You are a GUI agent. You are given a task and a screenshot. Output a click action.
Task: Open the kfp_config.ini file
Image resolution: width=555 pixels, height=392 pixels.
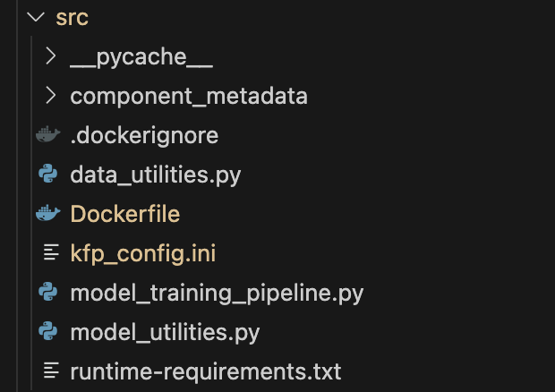pyautogui.click(x=143, y=253)
